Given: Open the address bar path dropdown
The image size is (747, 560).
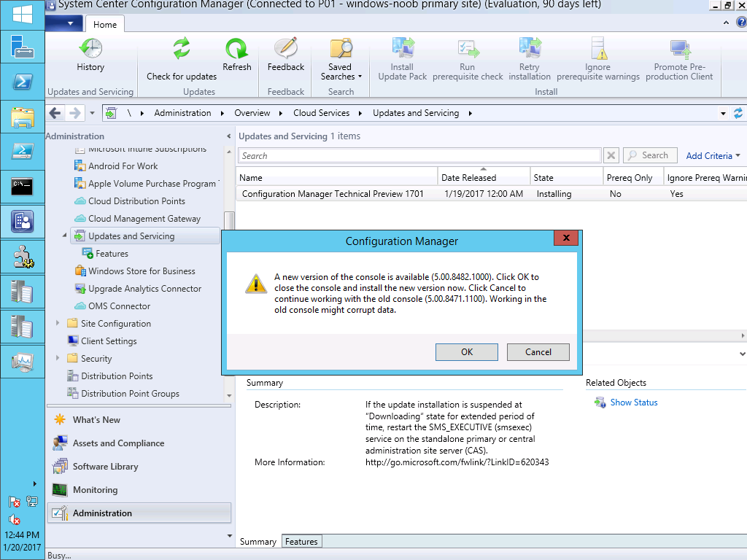Looking at the screenshot, I should pyautogui.click(x=723, y=113).
